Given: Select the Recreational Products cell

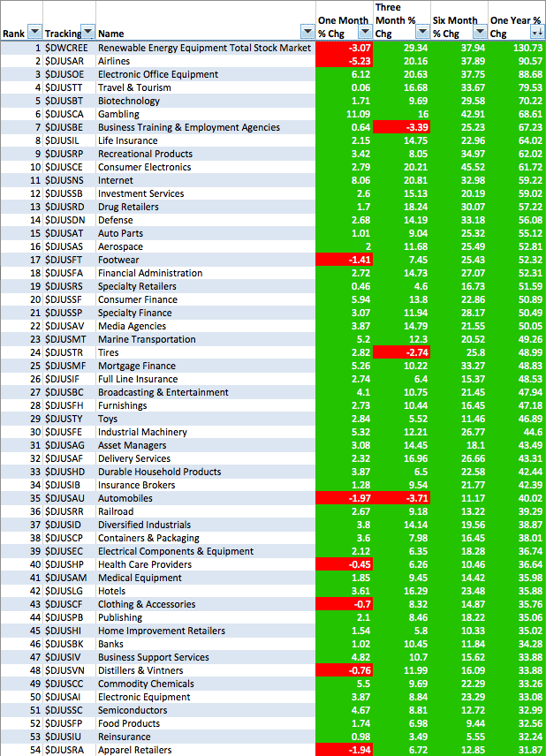Looking at the screenshot, I should (x=206, y=154).
